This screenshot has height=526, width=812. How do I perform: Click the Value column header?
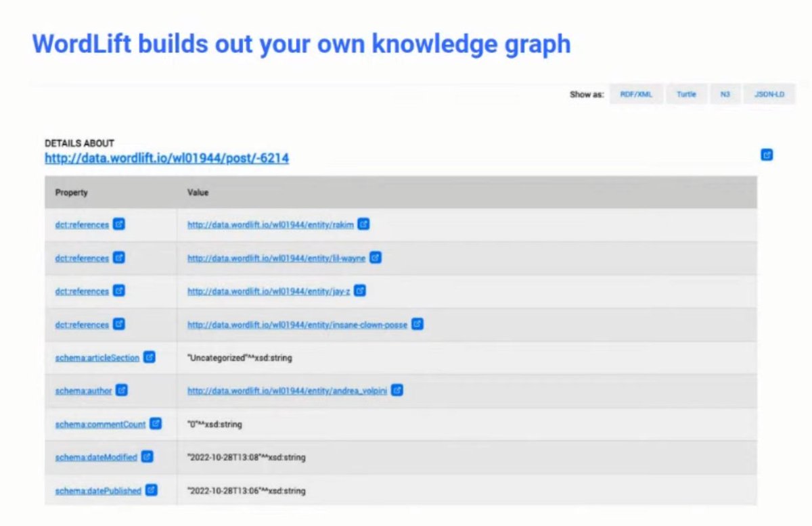click(198, 193)
